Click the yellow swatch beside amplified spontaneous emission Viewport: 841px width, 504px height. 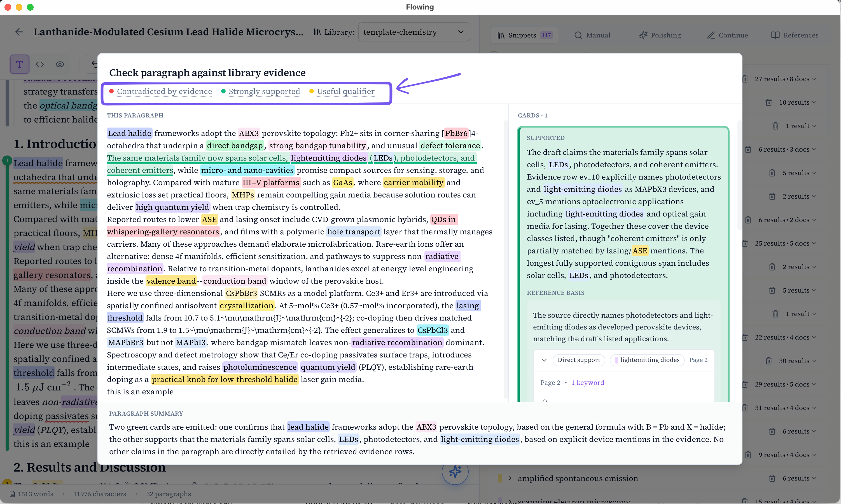click(x=500, y=478)
